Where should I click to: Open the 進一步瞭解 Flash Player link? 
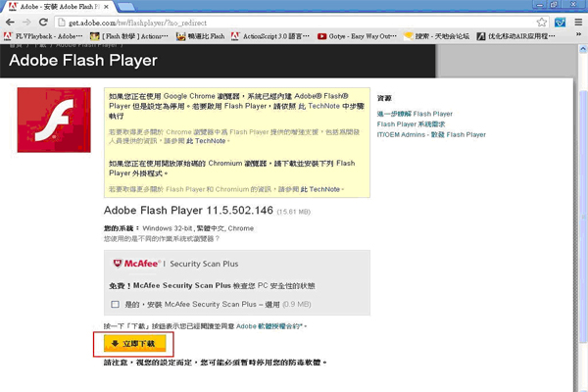point(415,114)
